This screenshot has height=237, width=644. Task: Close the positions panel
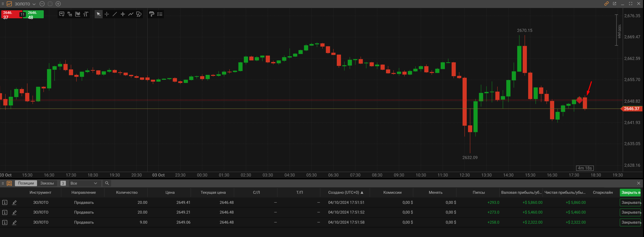pos(639,183)
